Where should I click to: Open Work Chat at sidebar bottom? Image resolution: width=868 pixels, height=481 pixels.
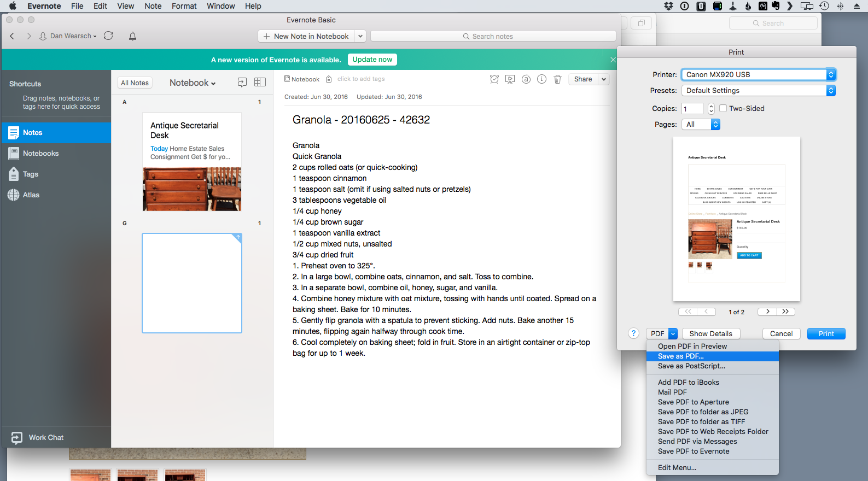37,438
